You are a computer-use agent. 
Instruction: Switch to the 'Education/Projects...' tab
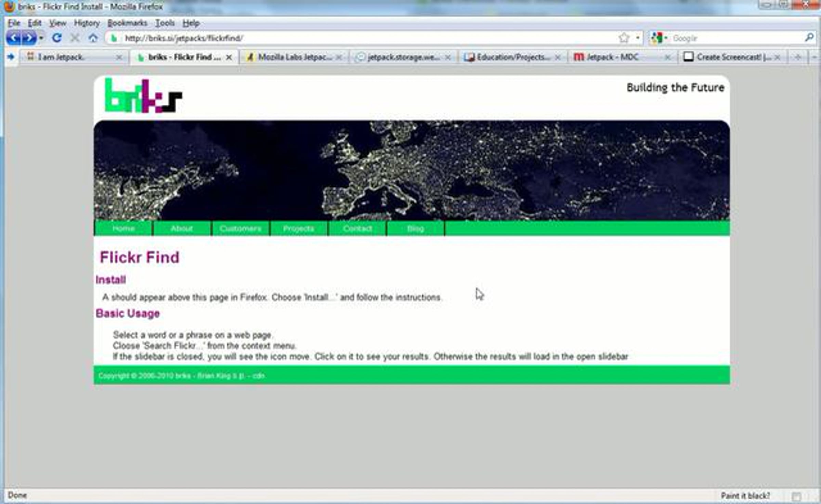coord(513,57)
